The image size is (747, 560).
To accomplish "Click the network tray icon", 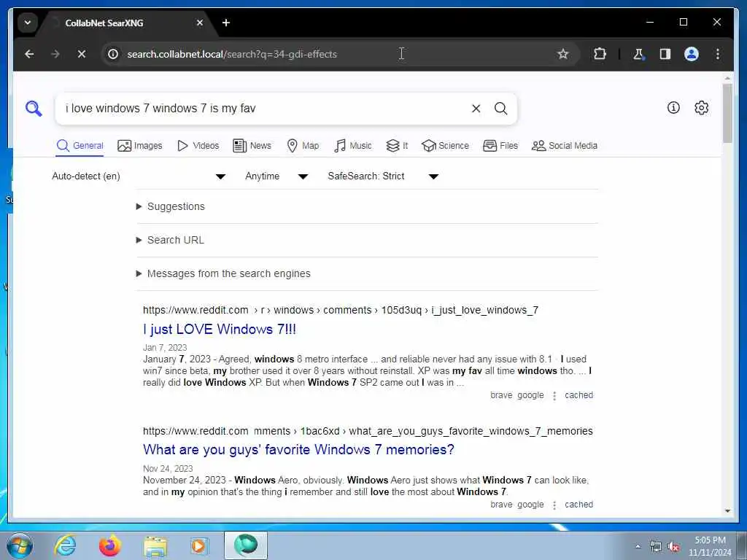I will [x=656, y=547].
